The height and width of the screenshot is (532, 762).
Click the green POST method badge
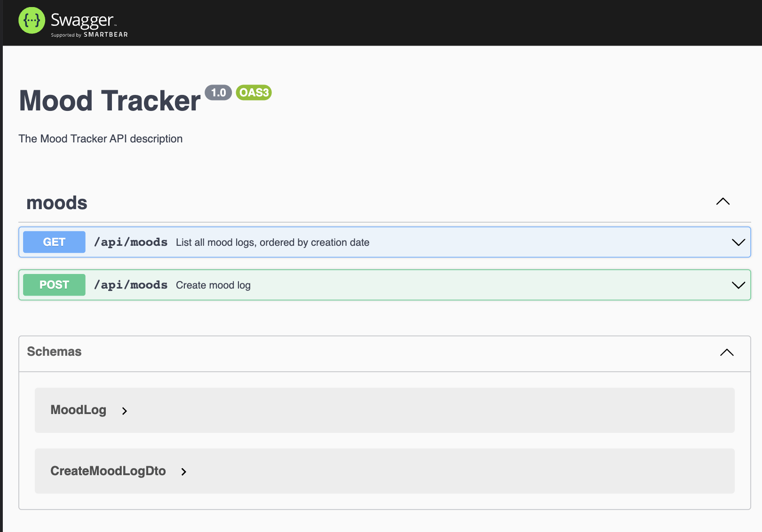(x=54, y=285)
